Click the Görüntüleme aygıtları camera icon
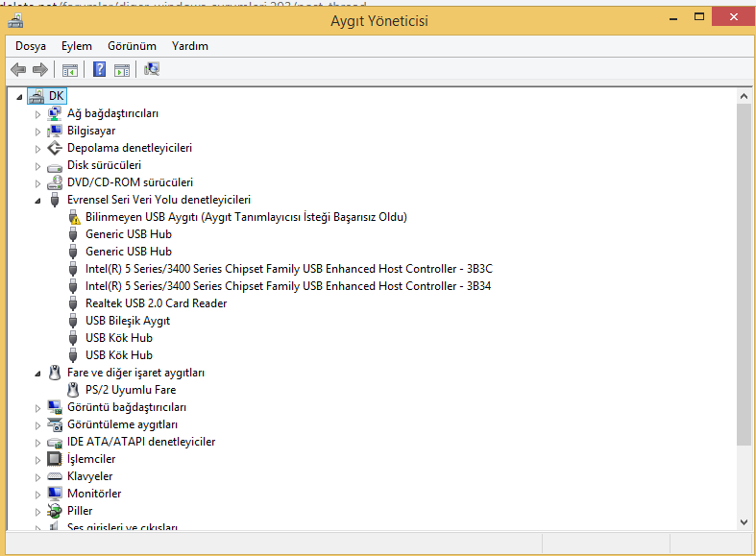 (x=55, y=424)
